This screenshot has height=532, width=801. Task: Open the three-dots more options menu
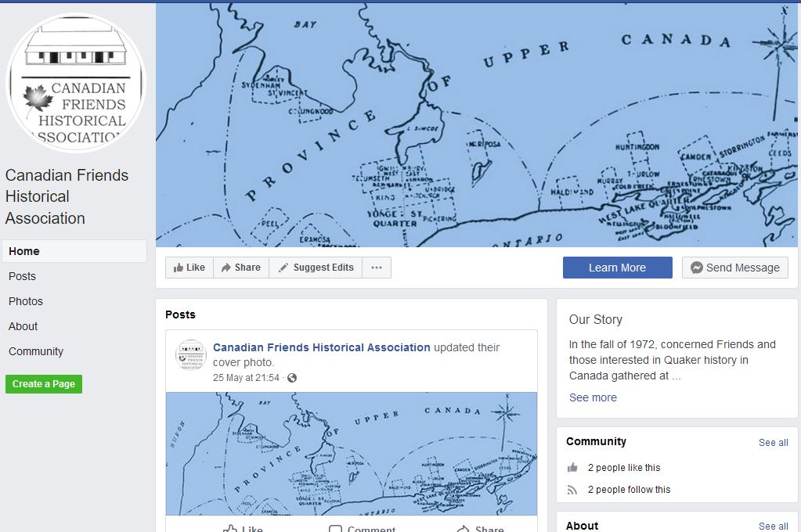click(377, 268)
